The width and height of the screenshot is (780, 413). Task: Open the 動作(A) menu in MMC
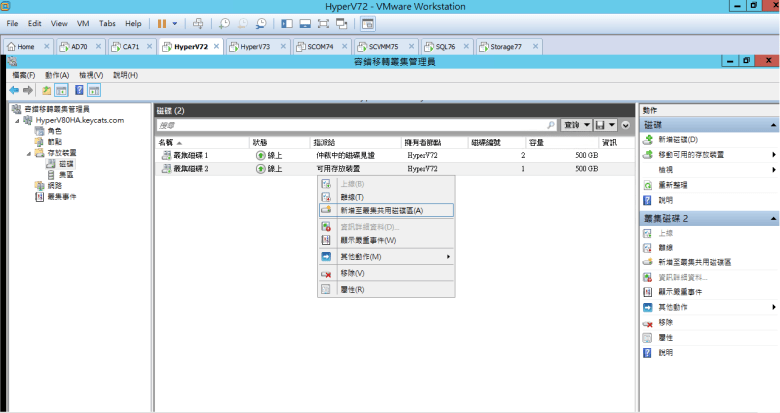pos(57,75)
